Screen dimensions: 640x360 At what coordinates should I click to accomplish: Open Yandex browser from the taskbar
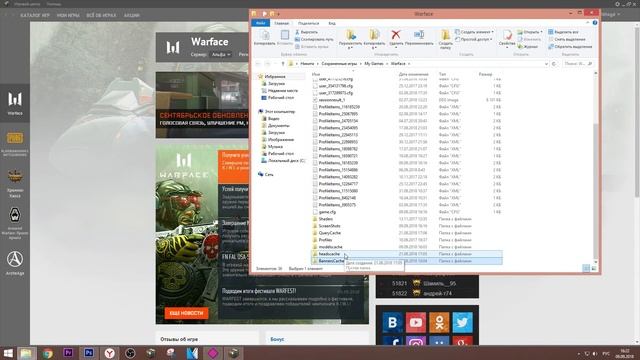[x=109, y=353]
